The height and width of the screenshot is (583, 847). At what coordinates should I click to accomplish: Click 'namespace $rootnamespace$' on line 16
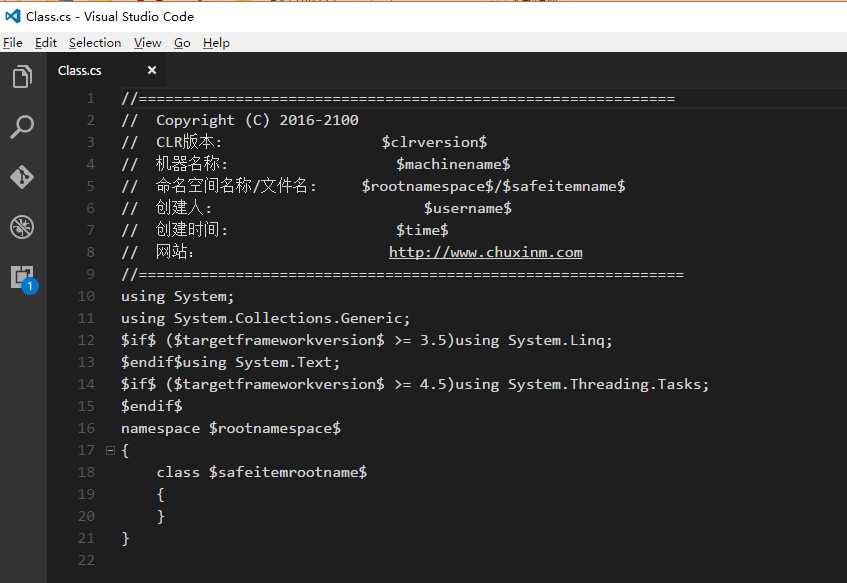[x=231, y=428]
